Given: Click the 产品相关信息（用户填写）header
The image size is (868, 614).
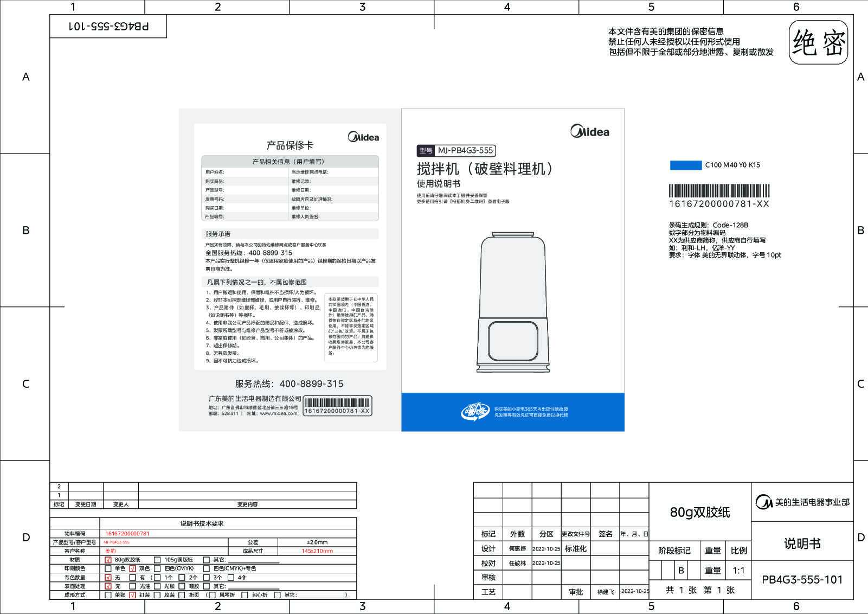Looking at the screenshot, I should point(290,162).
